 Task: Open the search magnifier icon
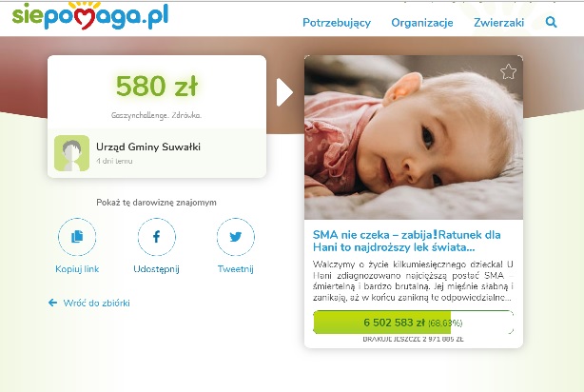(x=551, y=22)
